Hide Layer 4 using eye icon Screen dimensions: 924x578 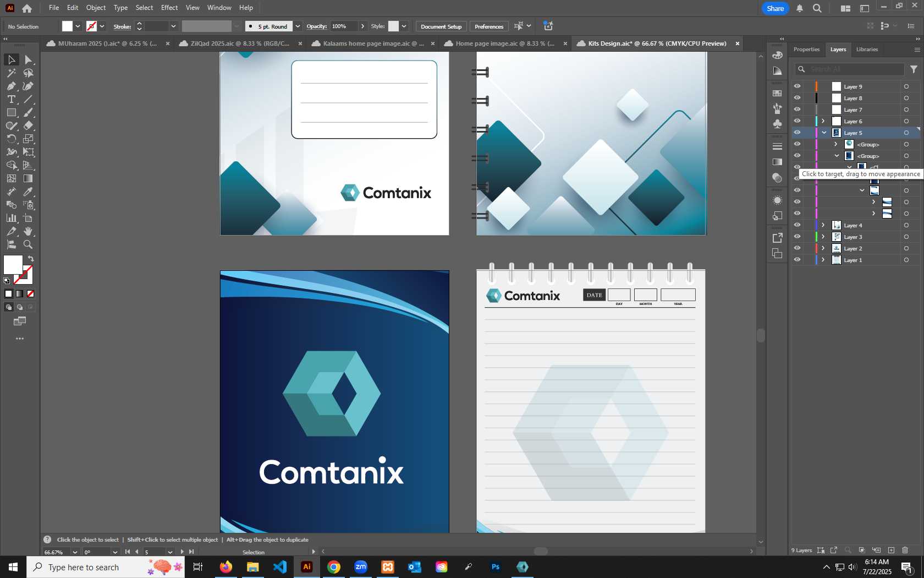[x=797, y=225]
